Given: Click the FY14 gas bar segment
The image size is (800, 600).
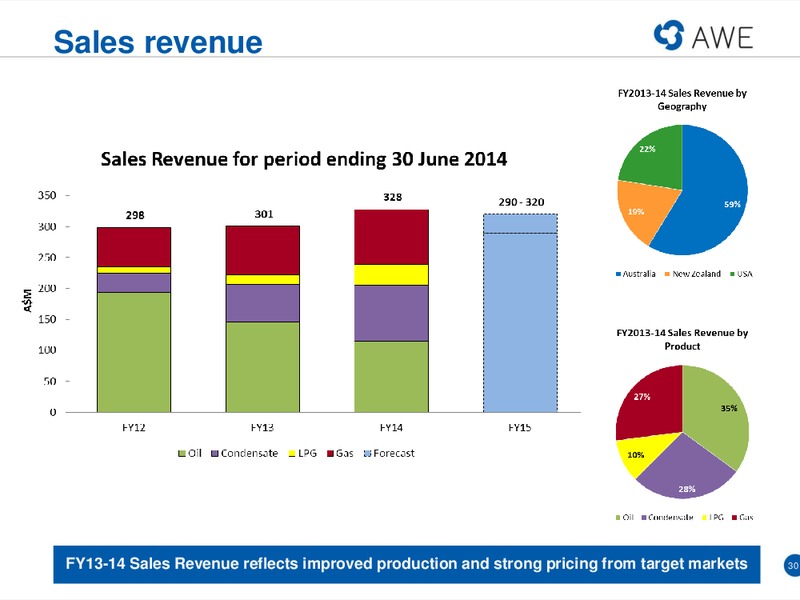Looking at the screenshot, I should pyautogui.click(x=391, y=237).
